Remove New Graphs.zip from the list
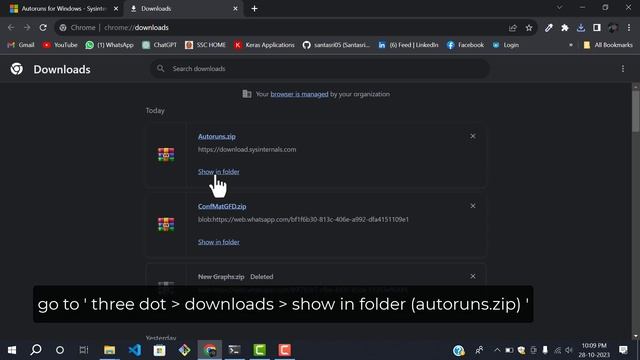Screen dimensions: 640x360 [x=473, y=276]
